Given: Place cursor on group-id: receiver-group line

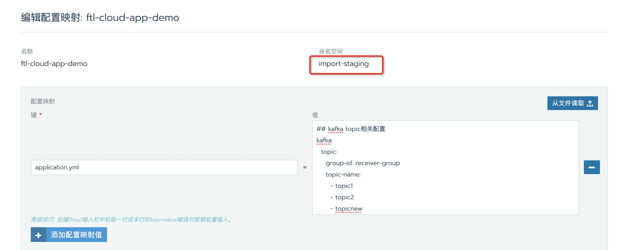Looking at the screenshot, I should pyautogui.click(x=363, y=163).
